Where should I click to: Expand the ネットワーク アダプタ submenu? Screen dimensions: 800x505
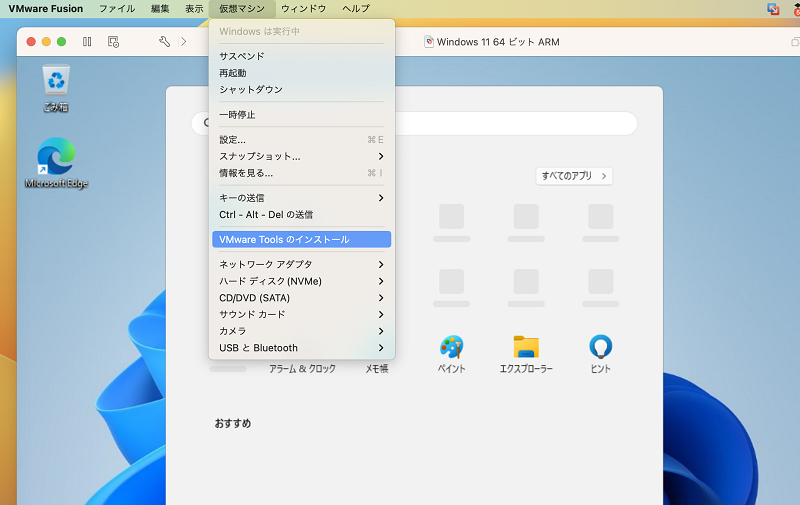[x=302, y=264]
